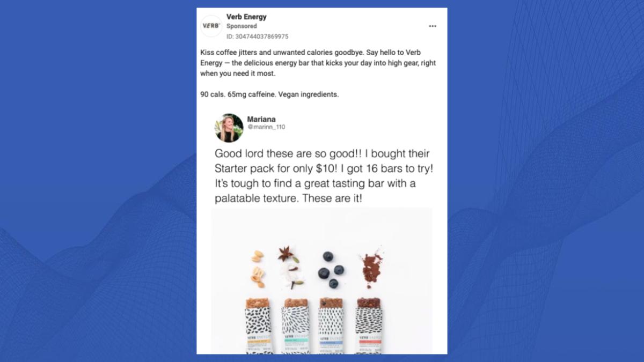
Task: Click the "Good lord these are so good" review text
Action: 324,176
